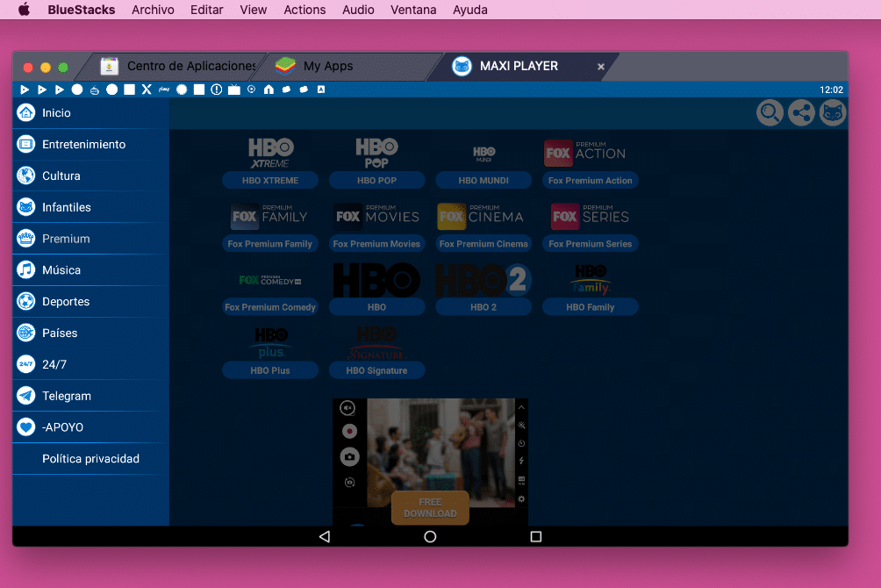Select the Infantiles category icon
Viewport: 881px width, 588px height.
[24, 206]
